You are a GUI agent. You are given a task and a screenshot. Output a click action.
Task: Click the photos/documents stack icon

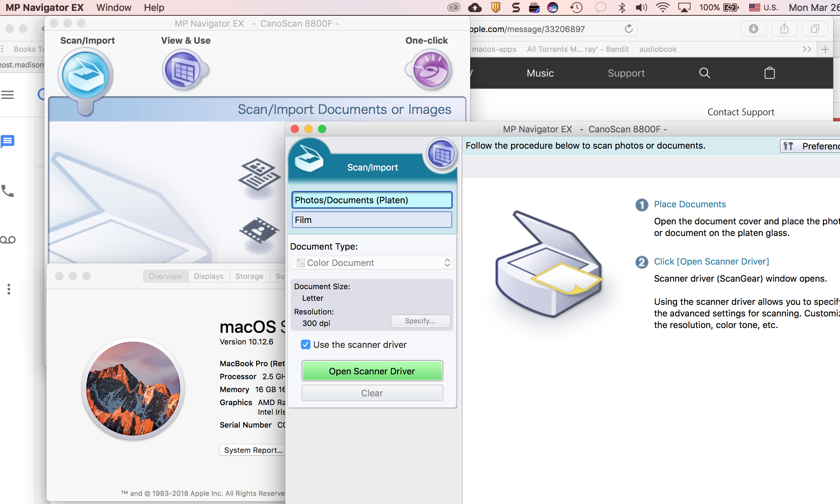(x=259, y=174)
